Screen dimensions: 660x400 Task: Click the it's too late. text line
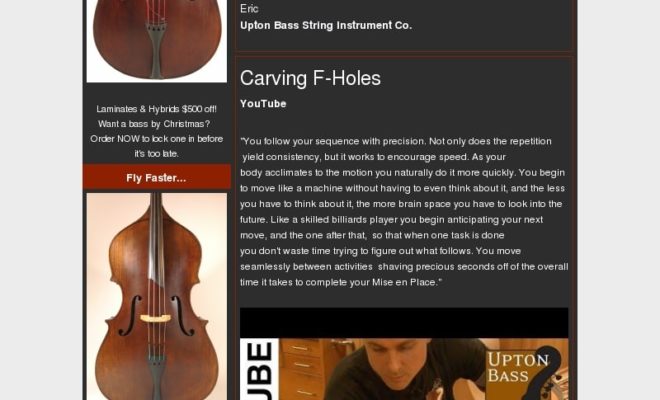coord(157,154)
